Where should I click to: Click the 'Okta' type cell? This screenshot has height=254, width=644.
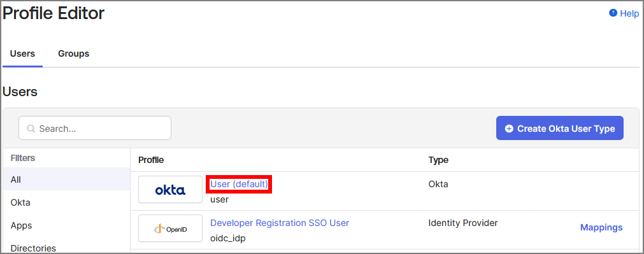pyautogui.click(x=438, y=184)
